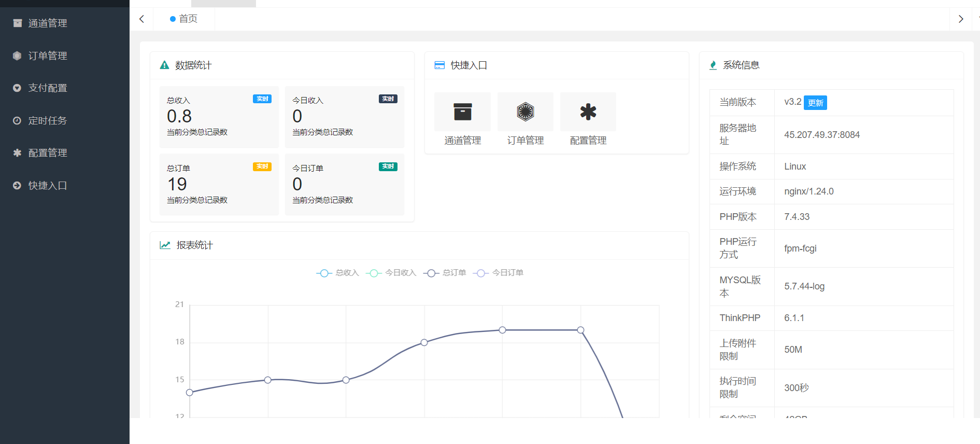Image resolution: width=980 pixels, height=444 pixels.
Task: Click the 数据统计 warning triangle icon
Action: point(164,65)
